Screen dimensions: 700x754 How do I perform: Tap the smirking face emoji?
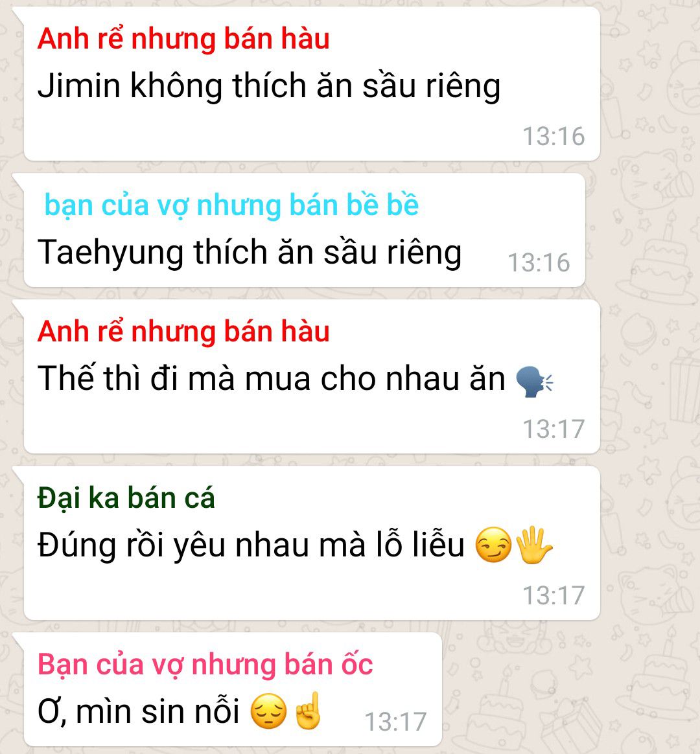coord(493,545)
